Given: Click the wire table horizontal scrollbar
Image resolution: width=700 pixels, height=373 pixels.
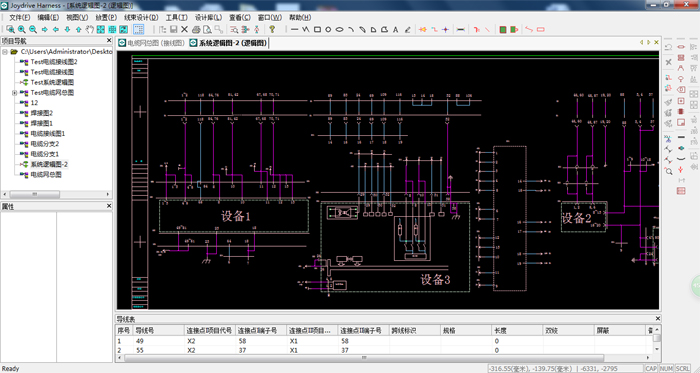Looking at the screenshot, I should coord(364,358).
